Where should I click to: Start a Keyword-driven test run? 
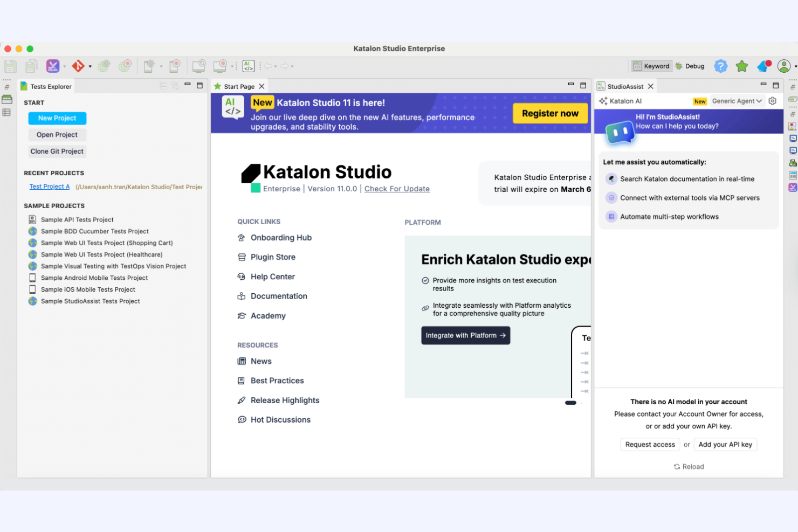click(x=651, y=66)
